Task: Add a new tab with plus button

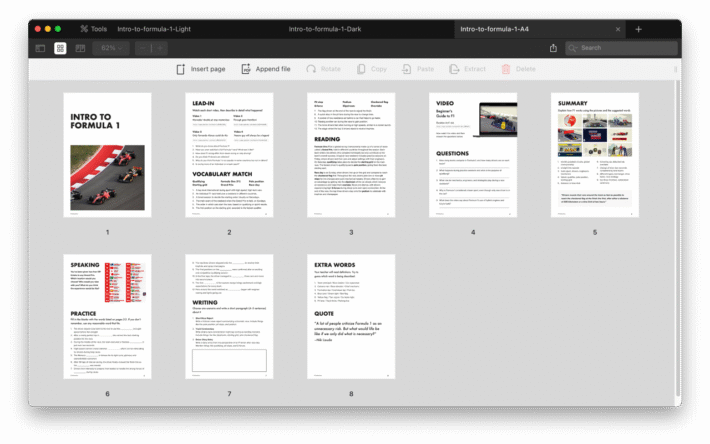Action: click(638, 29)
